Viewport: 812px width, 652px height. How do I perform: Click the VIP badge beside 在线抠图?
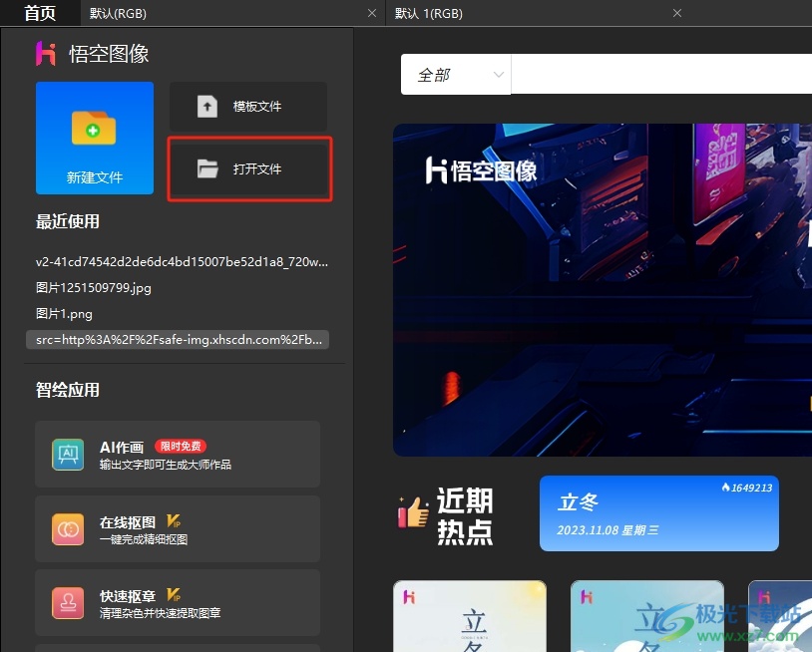[174, 521]
